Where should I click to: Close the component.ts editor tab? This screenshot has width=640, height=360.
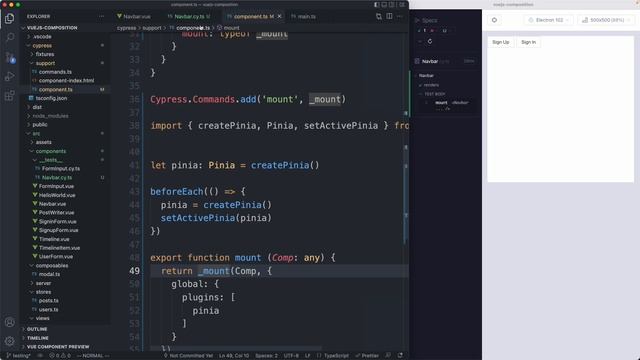tap(280, 16)
